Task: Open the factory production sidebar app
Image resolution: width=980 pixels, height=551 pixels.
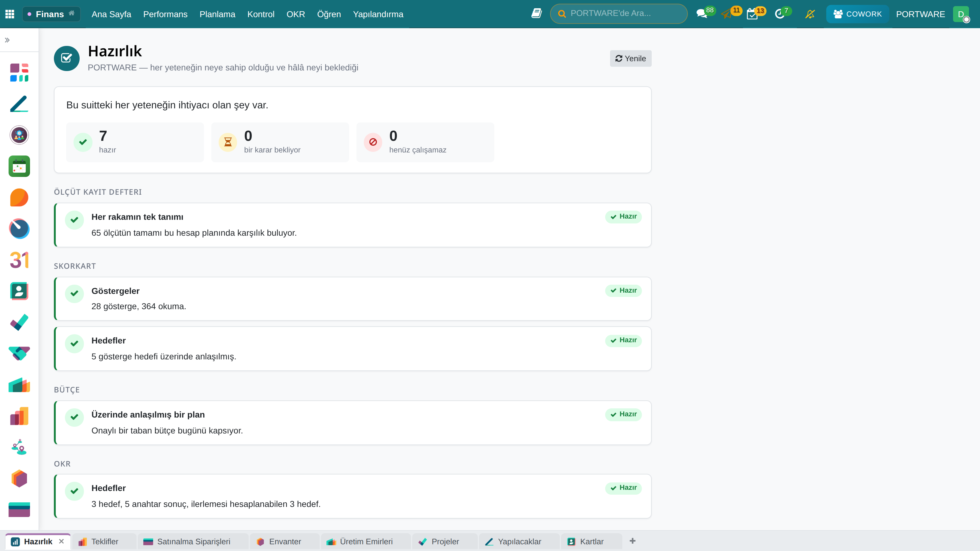Action: tap(19, 385)
